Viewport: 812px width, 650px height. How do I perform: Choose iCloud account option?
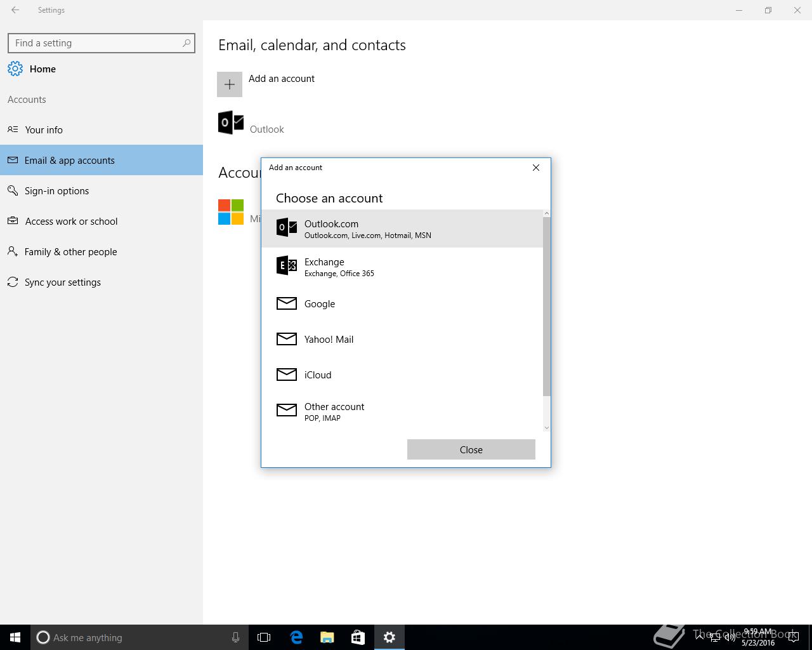pos(402,375)
